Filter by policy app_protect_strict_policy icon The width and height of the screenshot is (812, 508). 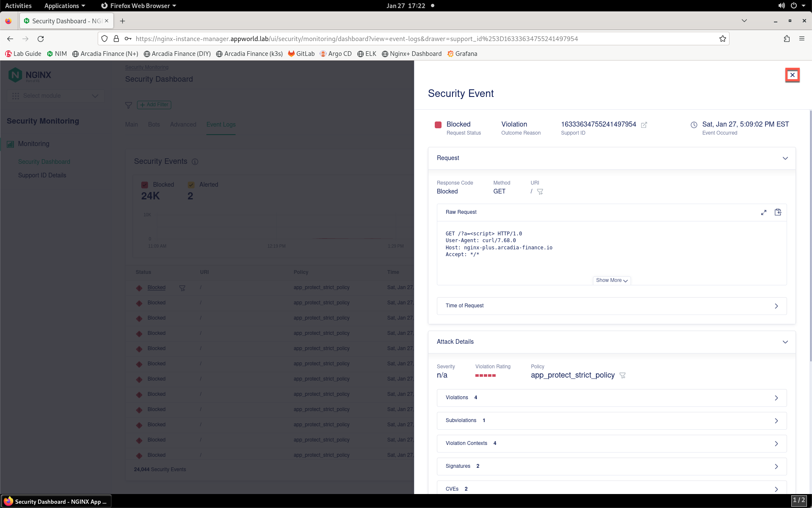(x=623, y=375)
